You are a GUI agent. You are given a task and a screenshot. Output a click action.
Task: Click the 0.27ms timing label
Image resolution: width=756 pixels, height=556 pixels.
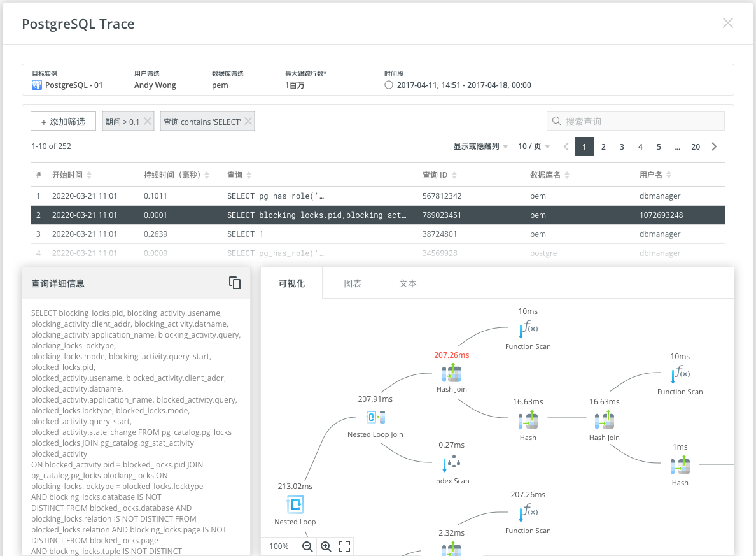(x=452, y=445)
